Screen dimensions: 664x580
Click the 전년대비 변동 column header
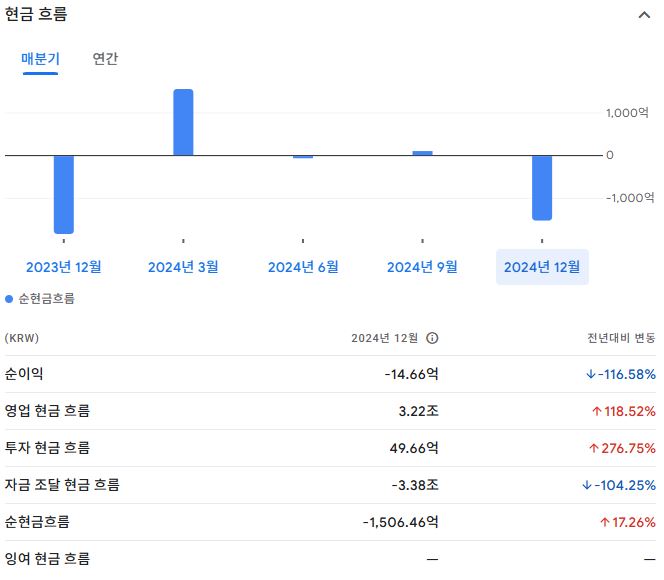[621, 338]
